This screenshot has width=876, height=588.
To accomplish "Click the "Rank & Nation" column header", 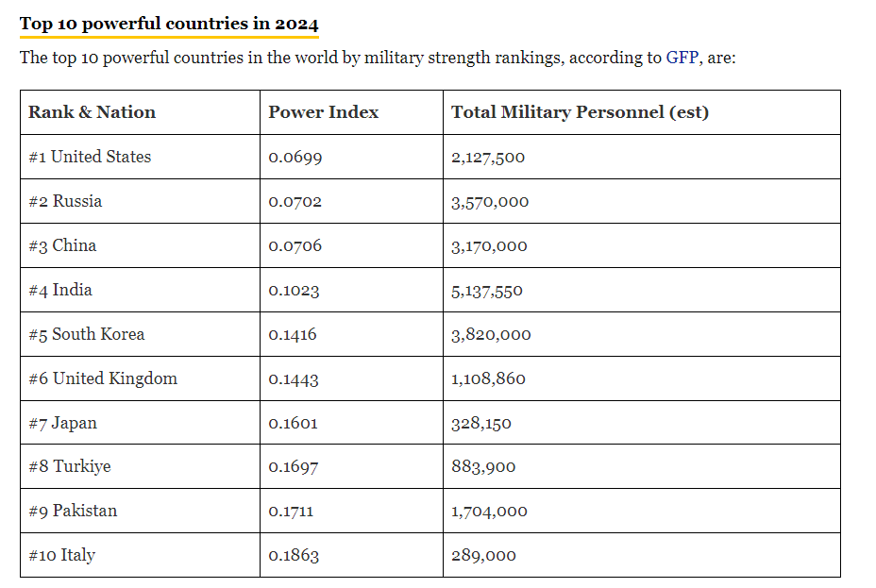I will 92,112.
